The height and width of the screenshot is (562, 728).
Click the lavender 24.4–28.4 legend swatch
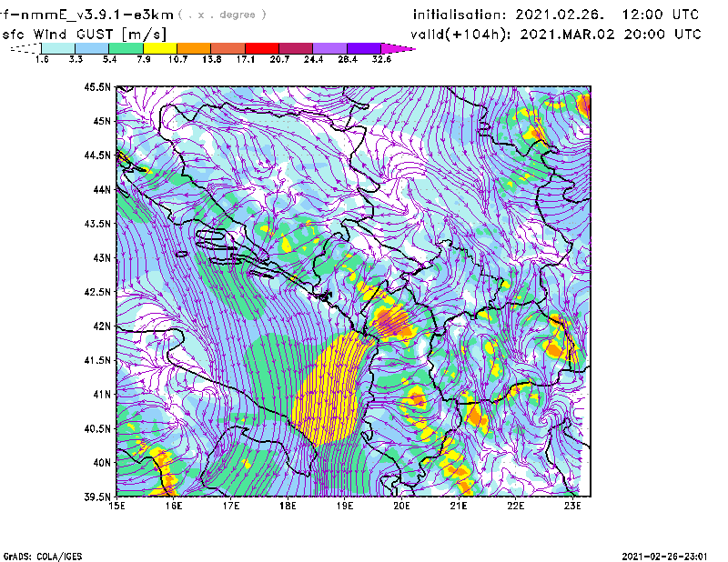tap(329, 48)
